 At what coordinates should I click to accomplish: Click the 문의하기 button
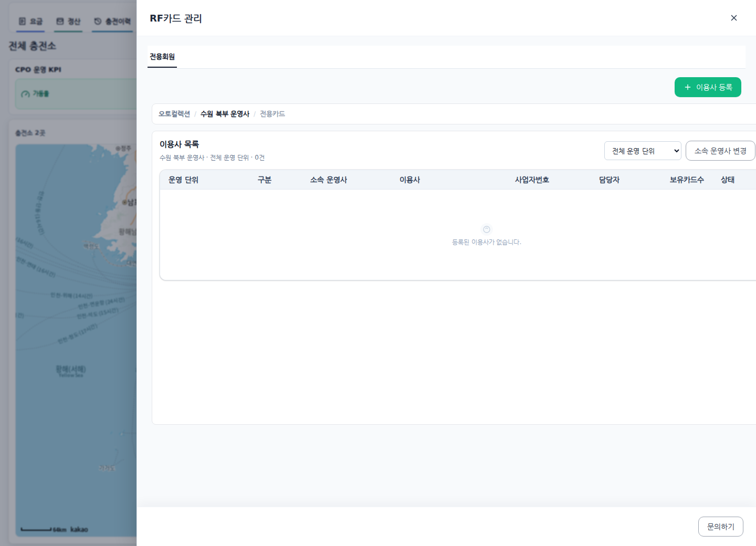click(x=720, y=527)
